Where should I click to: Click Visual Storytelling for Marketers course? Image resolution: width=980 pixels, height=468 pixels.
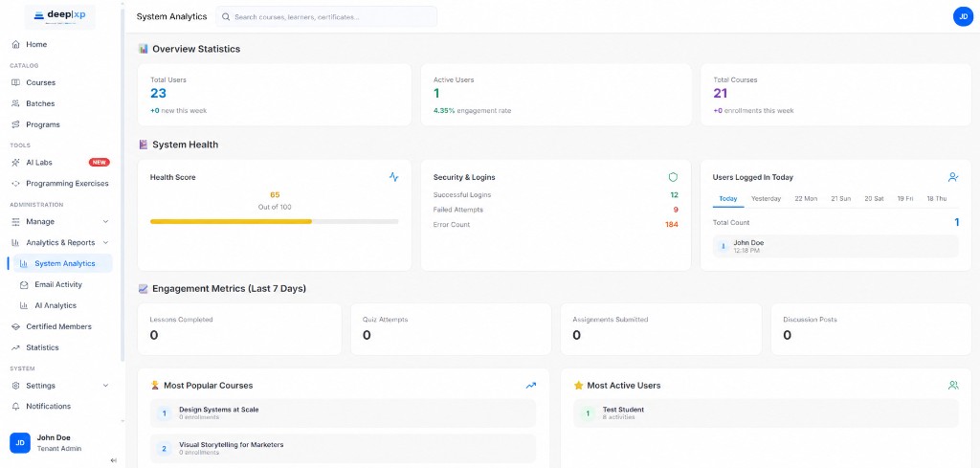(344, 448)
